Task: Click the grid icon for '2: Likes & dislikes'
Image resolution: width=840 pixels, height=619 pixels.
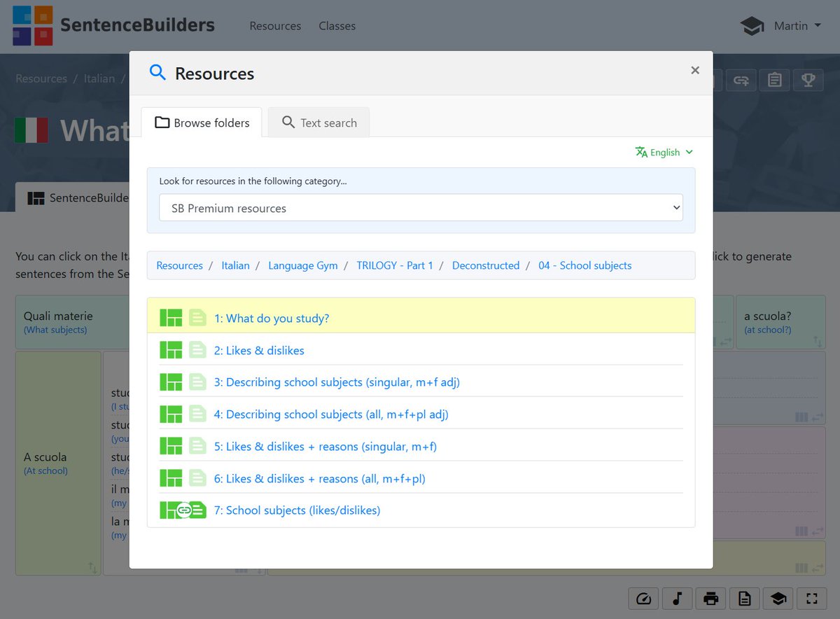Action: (x=171, y=350)
